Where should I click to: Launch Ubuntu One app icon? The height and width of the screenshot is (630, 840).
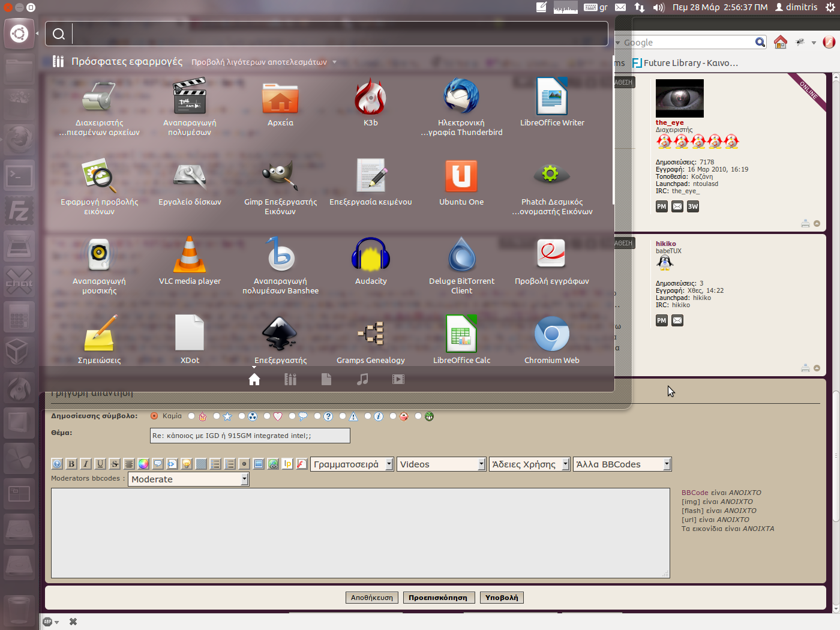461,175
